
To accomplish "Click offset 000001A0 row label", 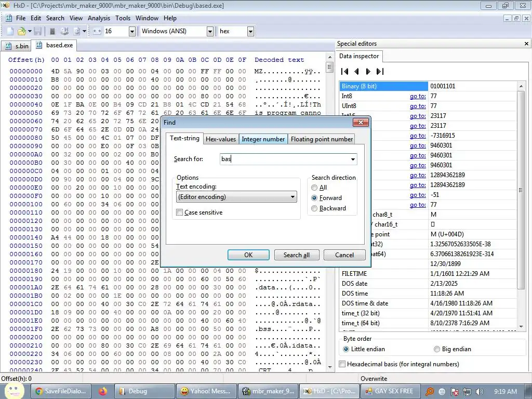I will click(x=26, y=287).
